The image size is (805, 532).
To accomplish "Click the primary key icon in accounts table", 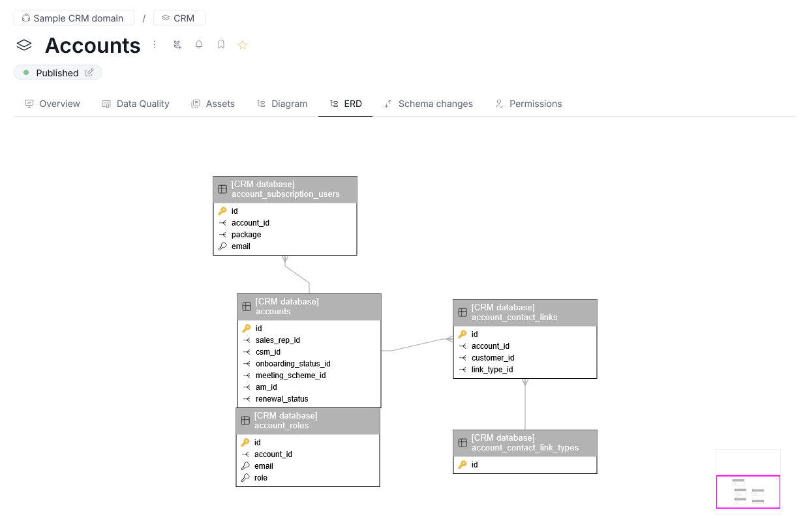I will [x=246, y=329].
